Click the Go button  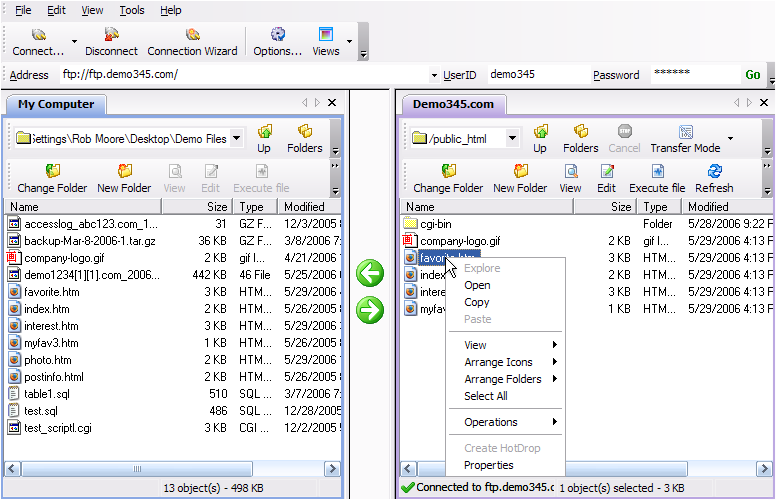click(753, 75)
